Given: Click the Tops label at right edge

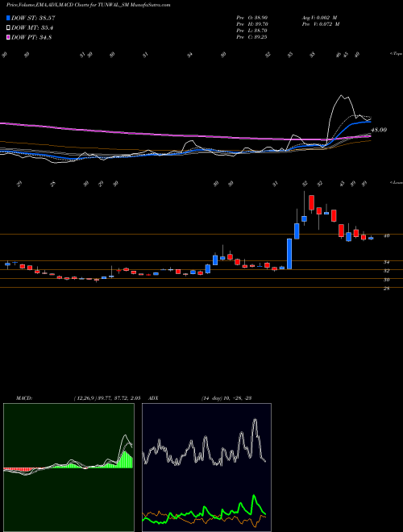Looking at the screenshot, I should 397,54.
